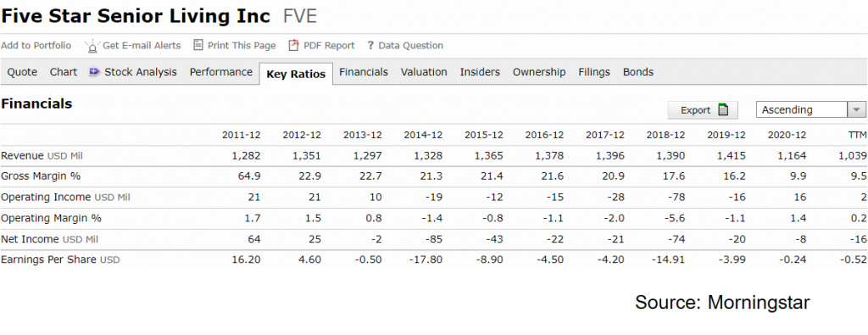Image resolution: width=868 pixels, height=335 pixels.
Task: Open the Bonds tab
Action: point(638,72)
